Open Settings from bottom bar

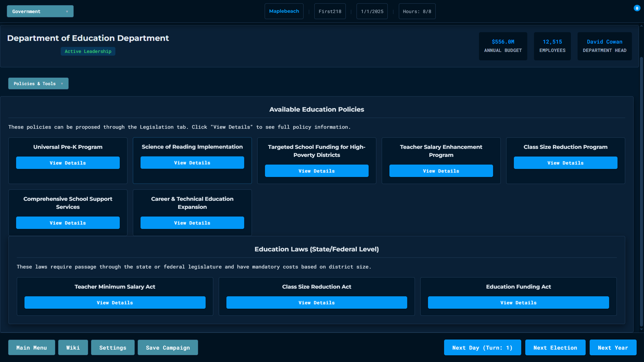point(113,348)
